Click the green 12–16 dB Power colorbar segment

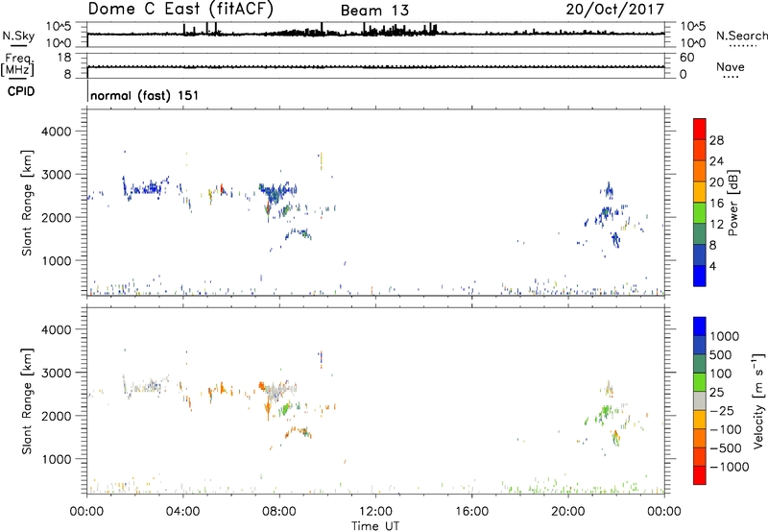700,213
